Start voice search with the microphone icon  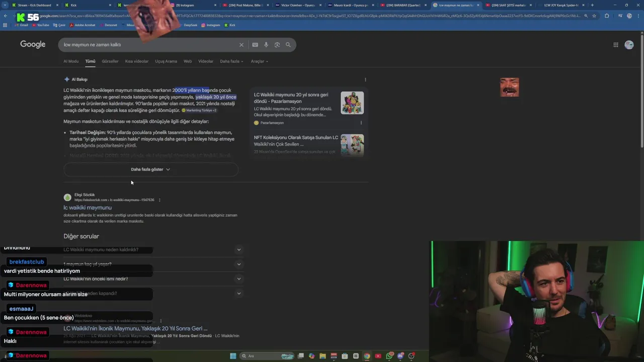[266, 45]
